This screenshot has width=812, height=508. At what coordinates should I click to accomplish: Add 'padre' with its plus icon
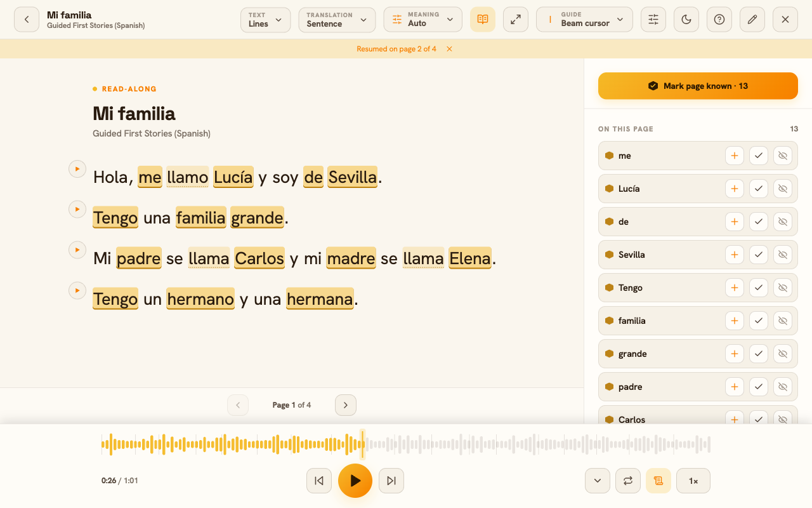click(735, 387)
